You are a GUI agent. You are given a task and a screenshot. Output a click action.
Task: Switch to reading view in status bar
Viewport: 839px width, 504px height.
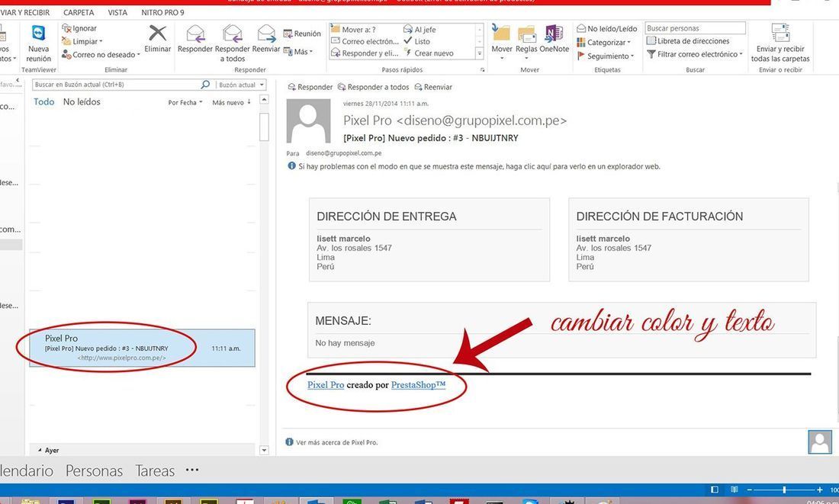click(x=734, y=490)
